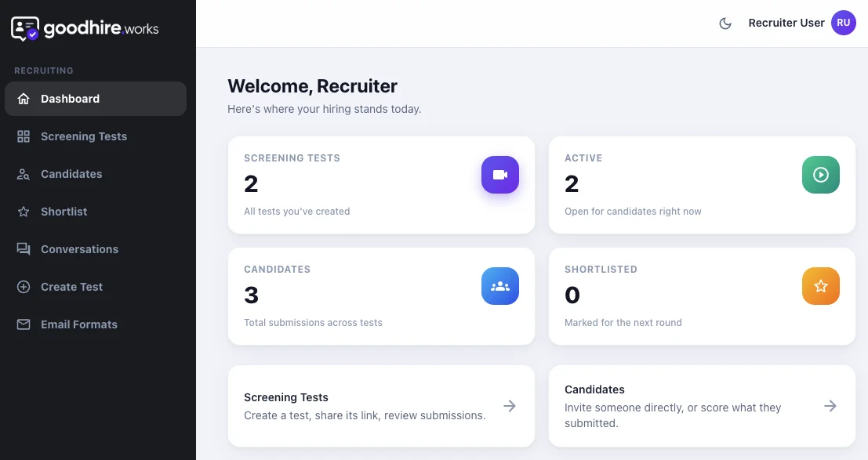The image size is (868, 460).
Task: Click 'Open for candidates right now' text
Action: 633,212
